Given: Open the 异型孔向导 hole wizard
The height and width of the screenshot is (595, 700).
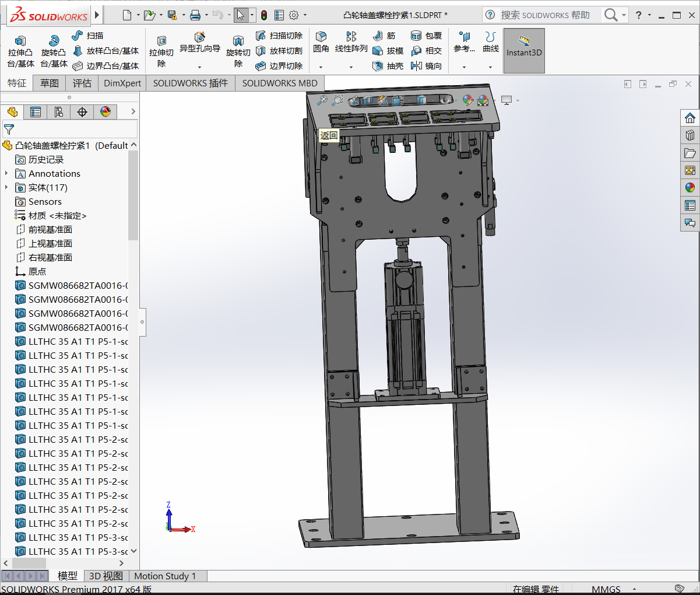Looking at the screenshot, I should [x=199, y=43].
